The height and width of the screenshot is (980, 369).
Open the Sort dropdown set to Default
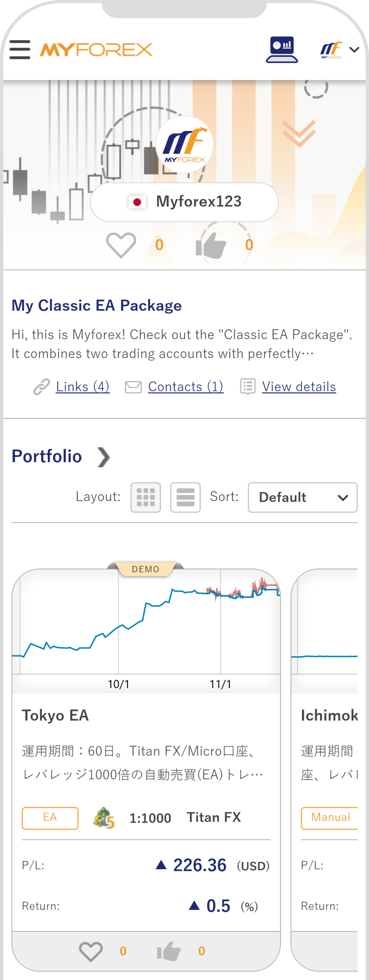303,498
